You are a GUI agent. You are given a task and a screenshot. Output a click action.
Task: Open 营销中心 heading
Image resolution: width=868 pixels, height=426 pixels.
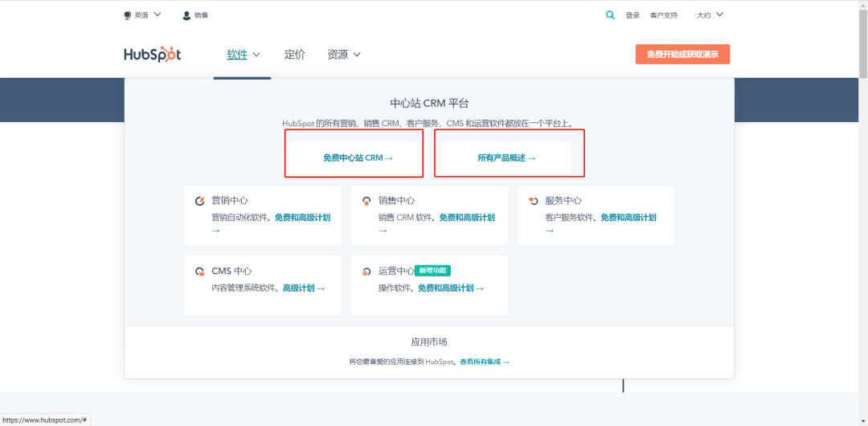(x=230, y=200)
